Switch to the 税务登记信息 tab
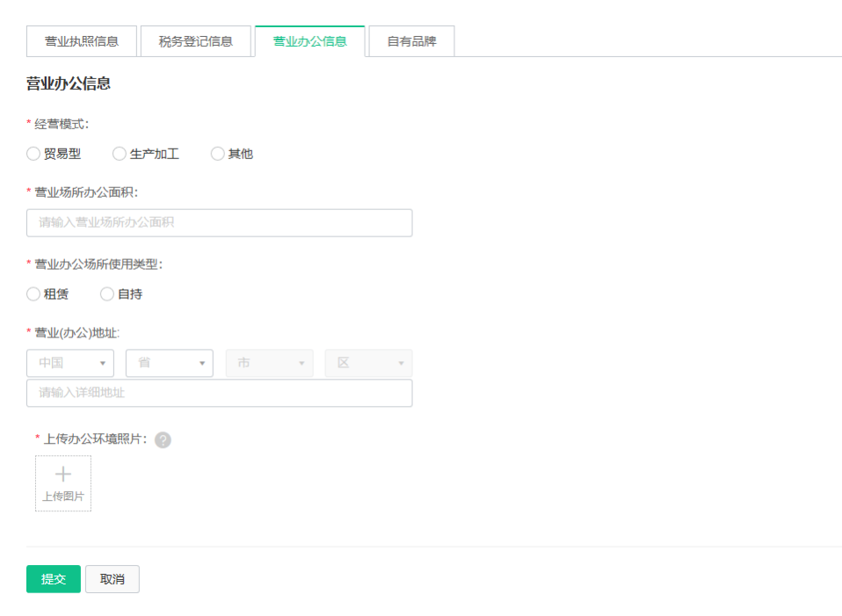Image resolution: width=842 pixels, height=616 pixels. (196, 41)
